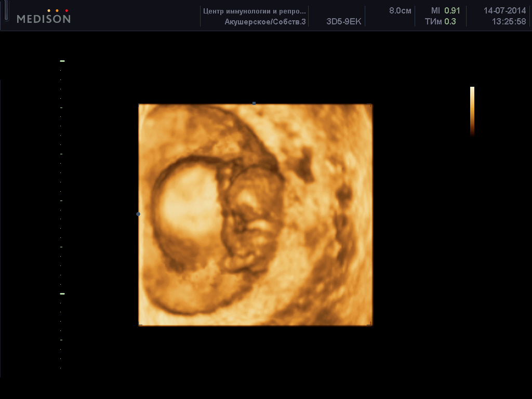The image size is (532, 399).
Task: Click the probe name '3D5-9EK'
Action: click(x=344, y=22)
